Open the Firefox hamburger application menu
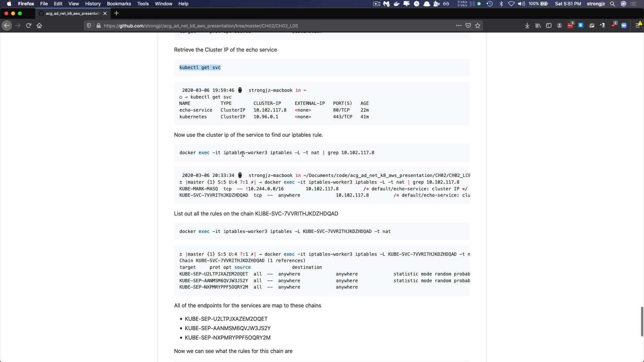Viewport: 644px width, 362px height. click(x=638, y=25)
